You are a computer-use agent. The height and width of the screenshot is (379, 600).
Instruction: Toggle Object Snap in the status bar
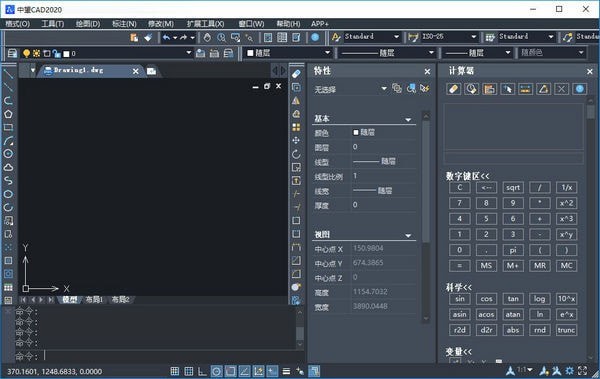pos(230,371)
